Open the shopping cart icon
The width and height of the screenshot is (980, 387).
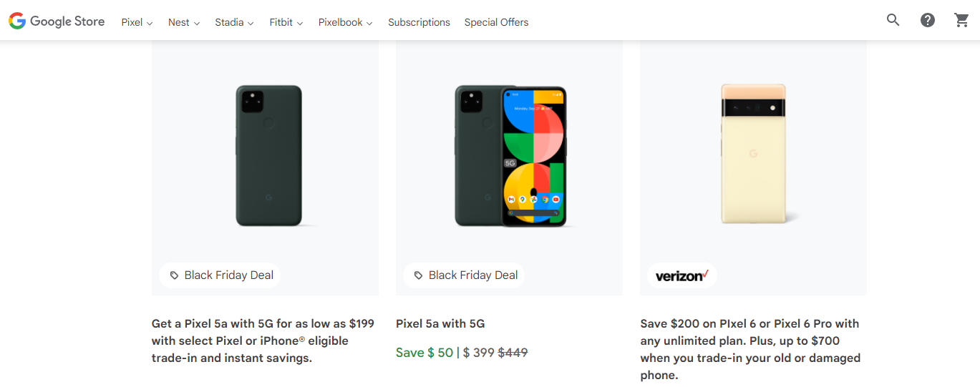(x=962, y=20)
